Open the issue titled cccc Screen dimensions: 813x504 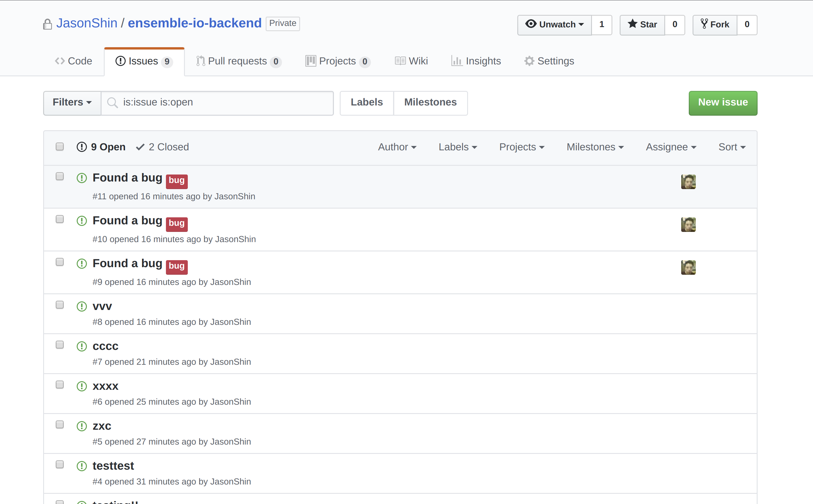tap(106, 346)
